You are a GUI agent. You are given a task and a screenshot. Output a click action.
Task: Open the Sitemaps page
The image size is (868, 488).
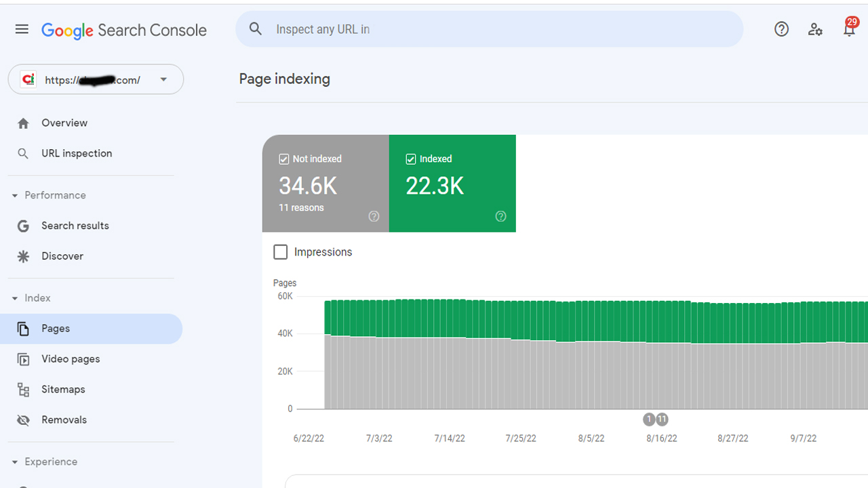pyautogui.click(x=63, y=389)
